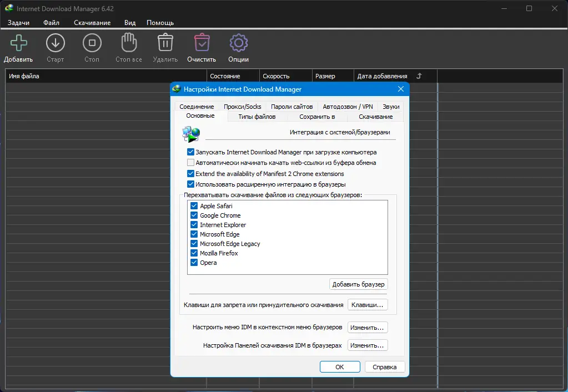
Task: Click Изменить... for download panels settings
Action: click(368, 345)
